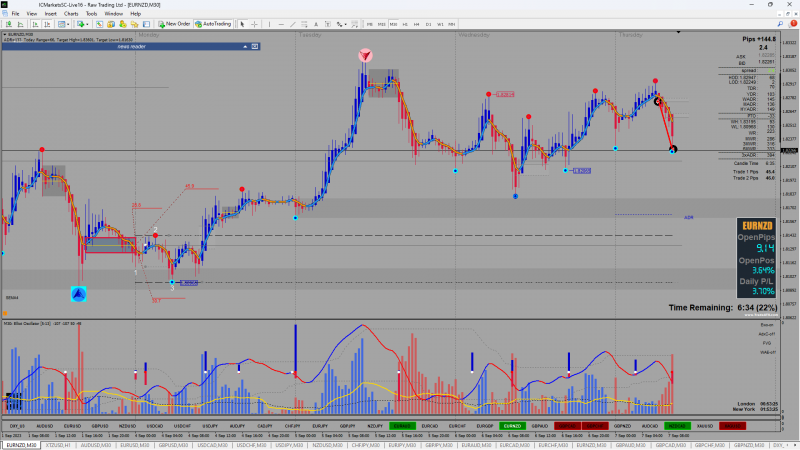Screen dimensions: 800x450
Task: Pick the vertical line drawing tool
Action: coord(269,24)
